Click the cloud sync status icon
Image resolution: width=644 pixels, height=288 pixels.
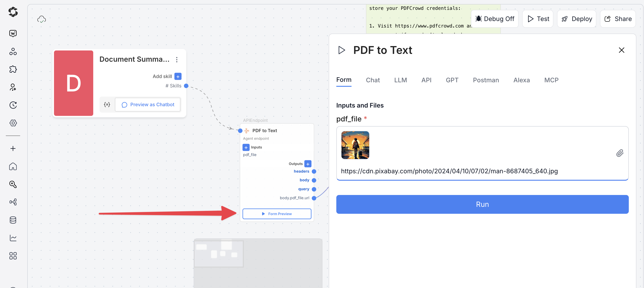coord(42,19)
